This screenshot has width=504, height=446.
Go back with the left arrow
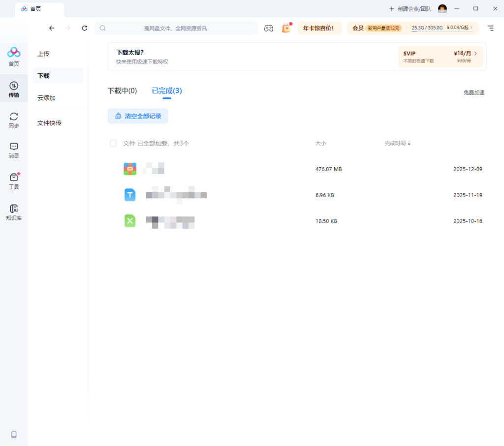click(x=52, y=28)
